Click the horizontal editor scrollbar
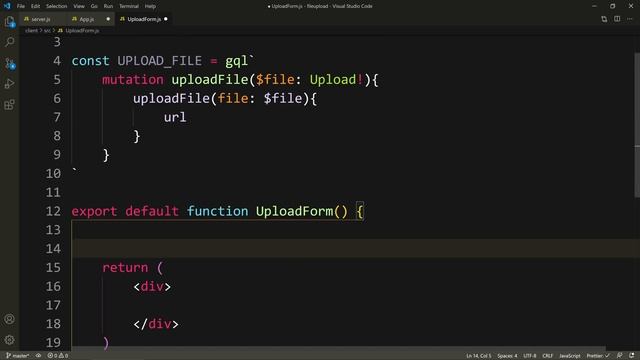640x360 pixels. (339, 348)
